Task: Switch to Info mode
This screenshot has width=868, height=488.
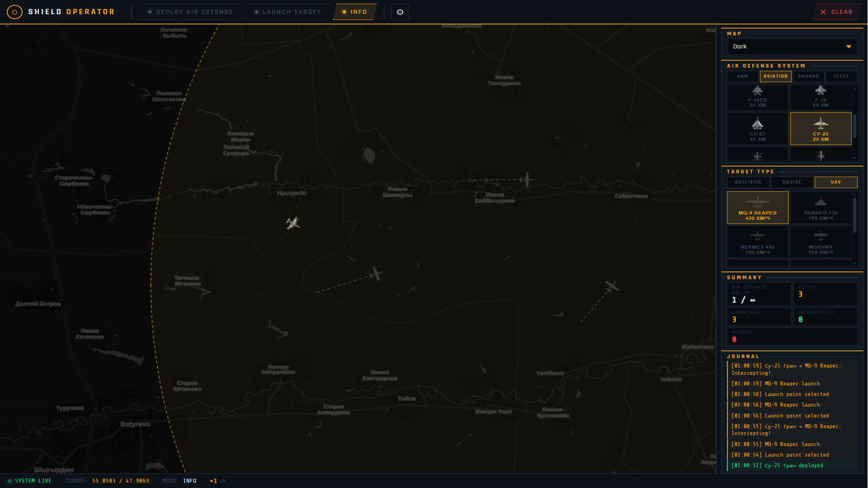Action: [355, 12]
